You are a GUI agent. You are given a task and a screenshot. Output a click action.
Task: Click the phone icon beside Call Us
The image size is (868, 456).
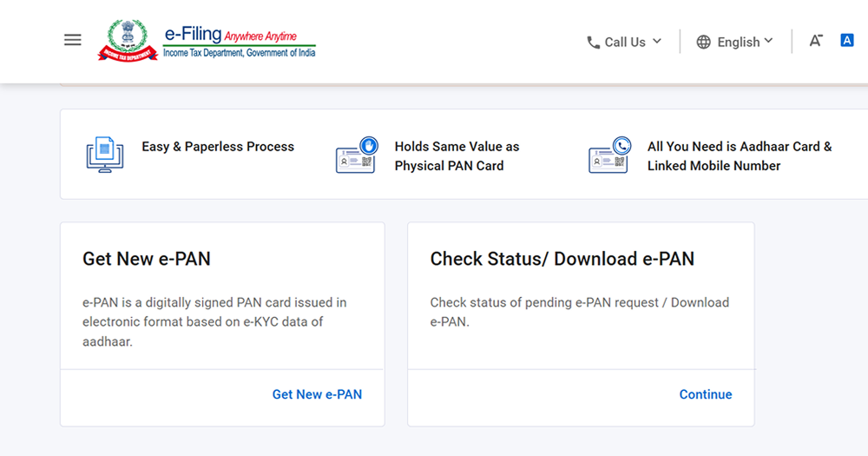pos(593,42)
